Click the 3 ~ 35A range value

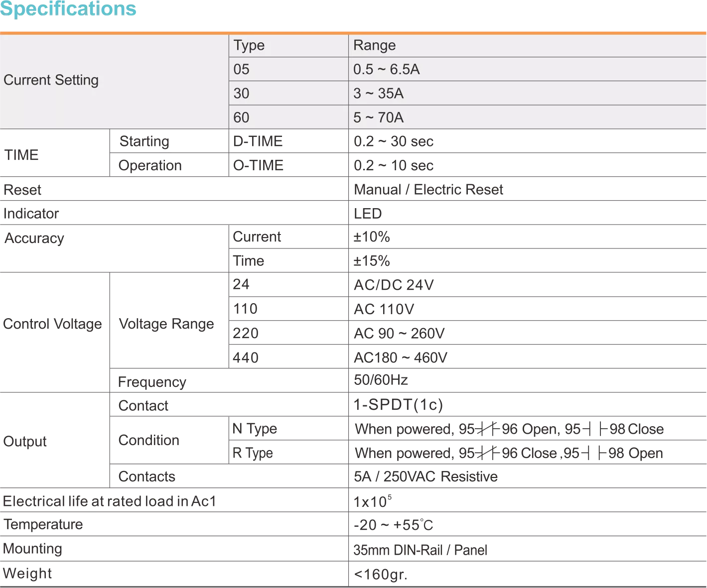378,93
